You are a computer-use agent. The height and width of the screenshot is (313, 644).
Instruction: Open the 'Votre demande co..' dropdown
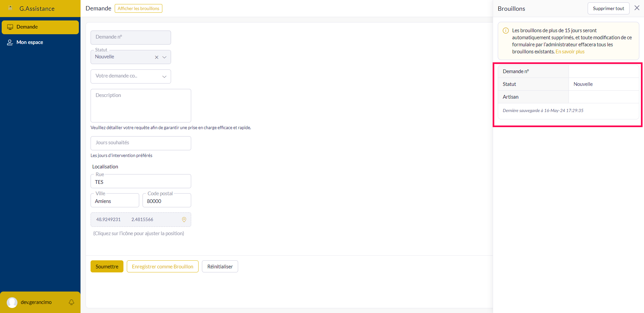pyautogui.click(x=131, y=76)
